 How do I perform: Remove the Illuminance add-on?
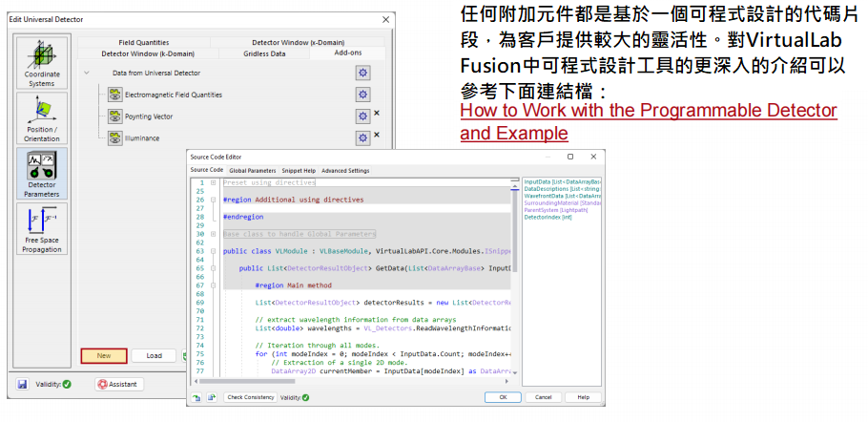[x=377, y=135]
